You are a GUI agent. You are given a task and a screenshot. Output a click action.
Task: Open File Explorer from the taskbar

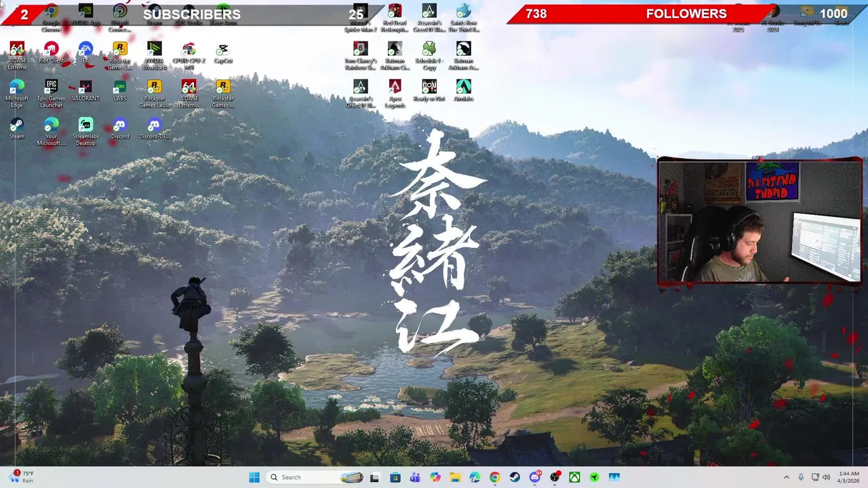pyautogui.click(x=455, y=477)
